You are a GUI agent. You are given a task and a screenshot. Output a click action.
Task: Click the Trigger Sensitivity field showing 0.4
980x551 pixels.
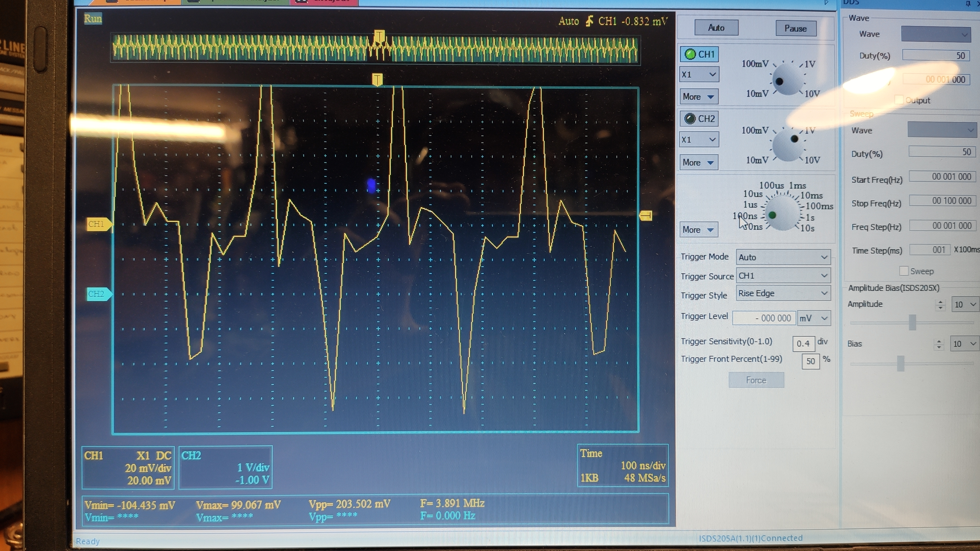coord(804,343)
